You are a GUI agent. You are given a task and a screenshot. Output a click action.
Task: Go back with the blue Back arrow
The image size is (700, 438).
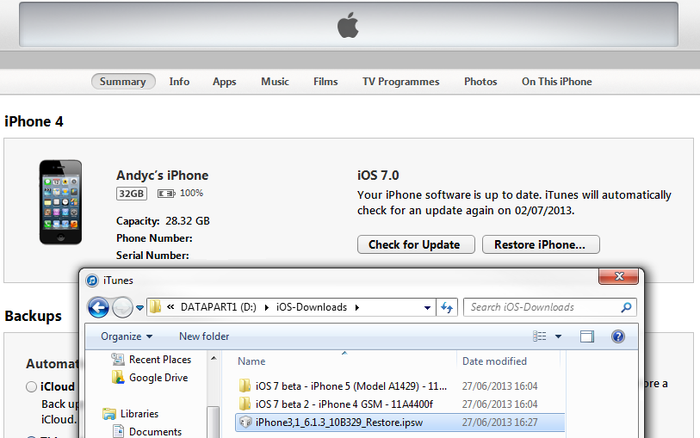pyautogui.click(x=98, y=307)
